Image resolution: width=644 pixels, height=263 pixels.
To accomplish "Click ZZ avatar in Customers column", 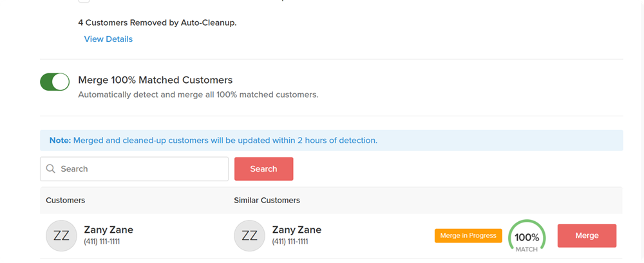I will click(x=61, y=235).
